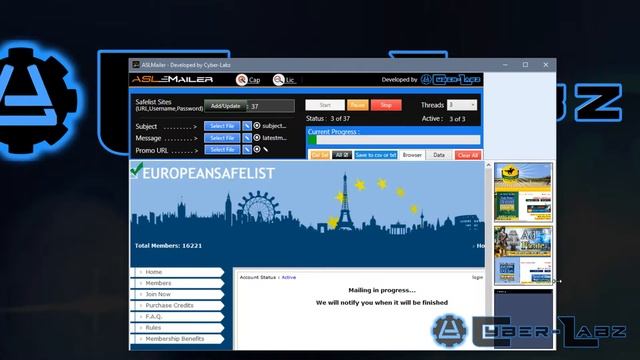This screenshot has height=360, width=640.
Task: Click the 'latestm...' file name text
Action: (275, 138)
